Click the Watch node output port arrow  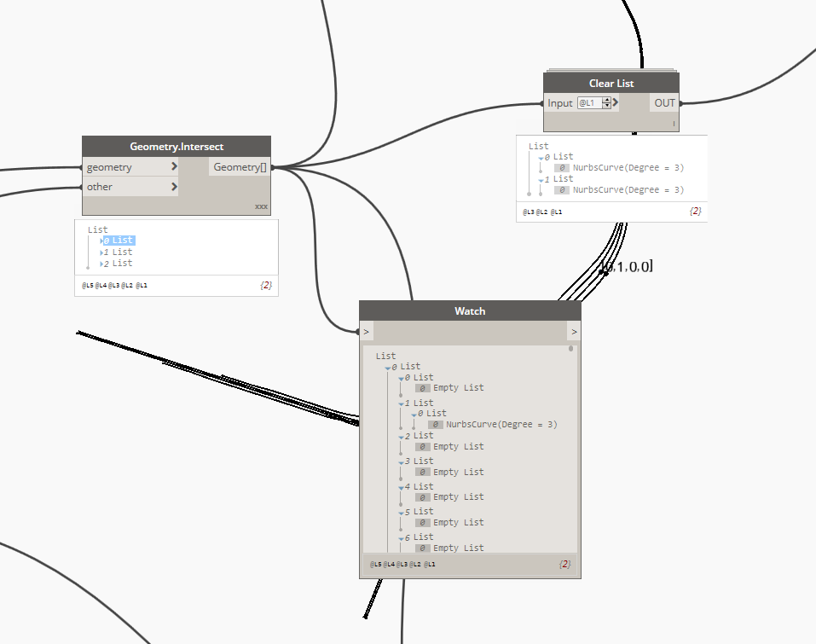tap(574, 331)
